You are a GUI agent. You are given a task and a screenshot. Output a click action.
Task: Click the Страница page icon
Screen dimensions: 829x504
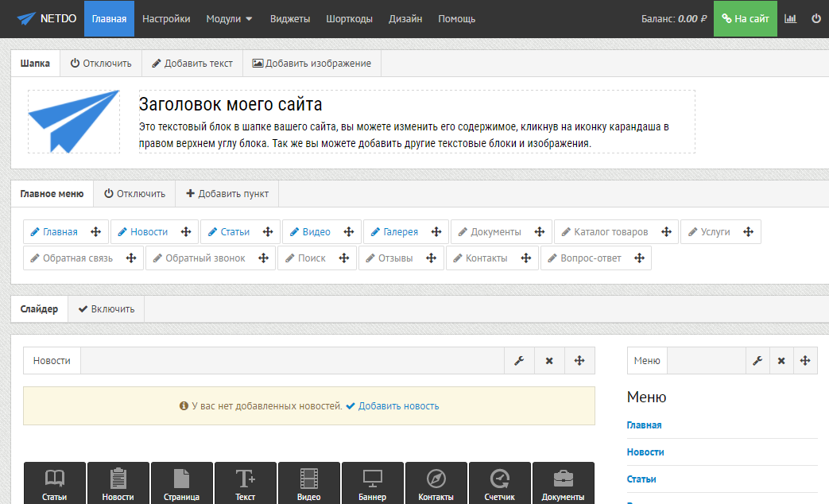tap(181, 478)
